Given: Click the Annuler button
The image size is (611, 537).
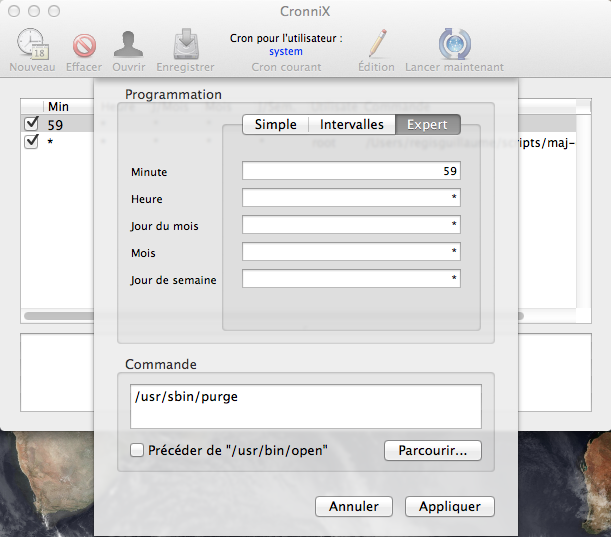Looking at the screenshot, I should point(354,506).
